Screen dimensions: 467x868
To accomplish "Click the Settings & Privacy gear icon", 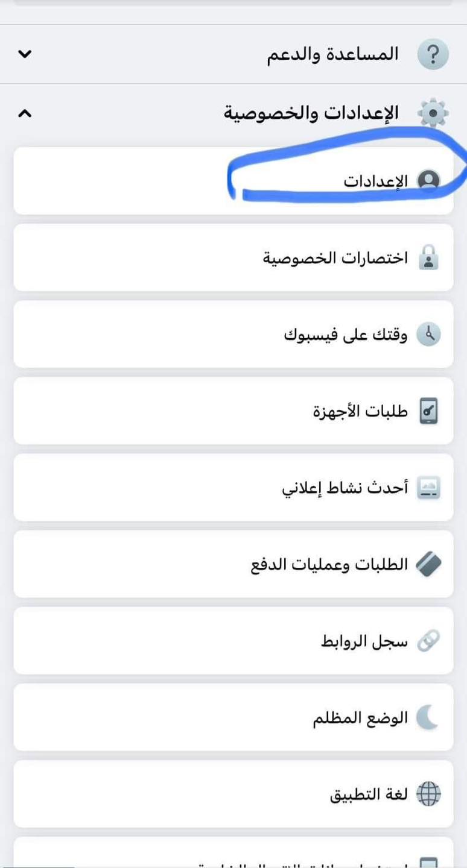I will (x=433, y=113).
